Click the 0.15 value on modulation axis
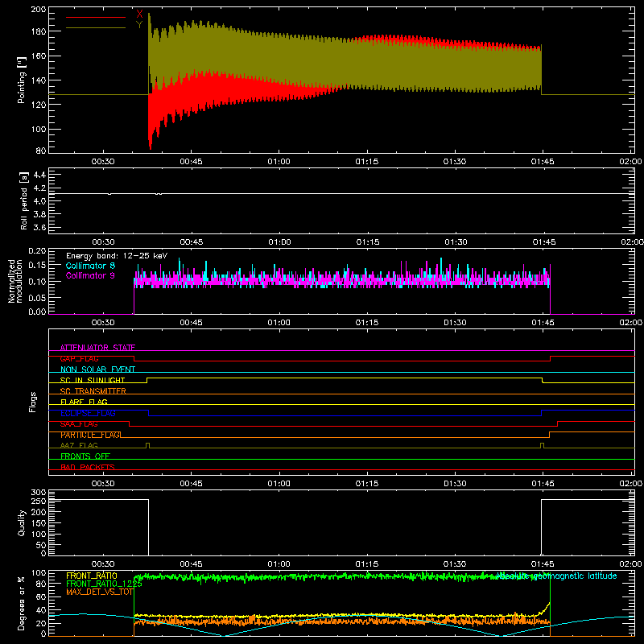Image resolution: width=644 pixels, height=644 pixels. coord(37,266)
